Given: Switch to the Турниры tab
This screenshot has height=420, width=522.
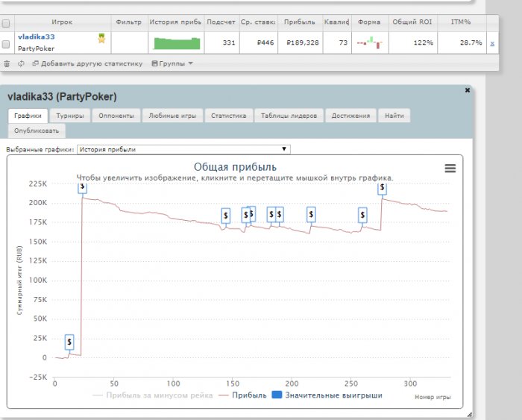Looking at the screenshot, I should click(x=71, y=116).
